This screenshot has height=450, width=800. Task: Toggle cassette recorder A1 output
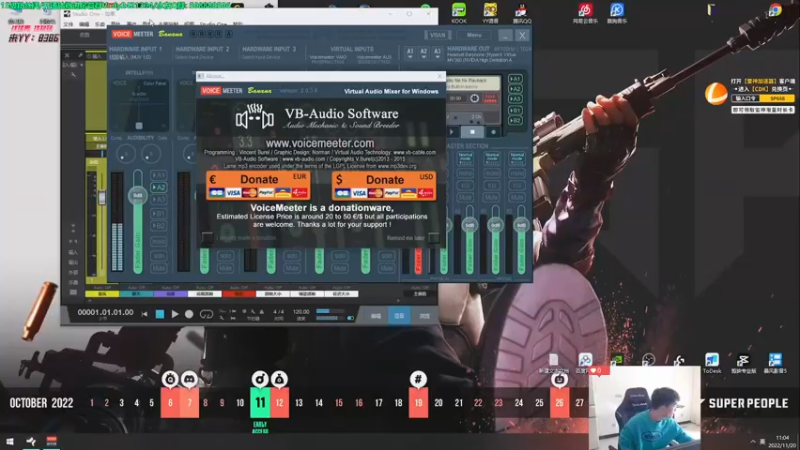515,79
